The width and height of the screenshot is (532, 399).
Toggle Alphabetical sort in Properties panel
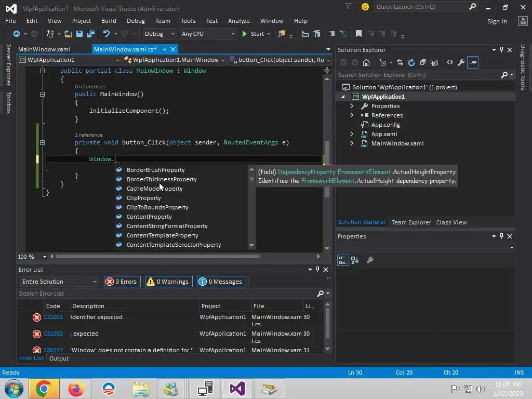pos(355,260)
